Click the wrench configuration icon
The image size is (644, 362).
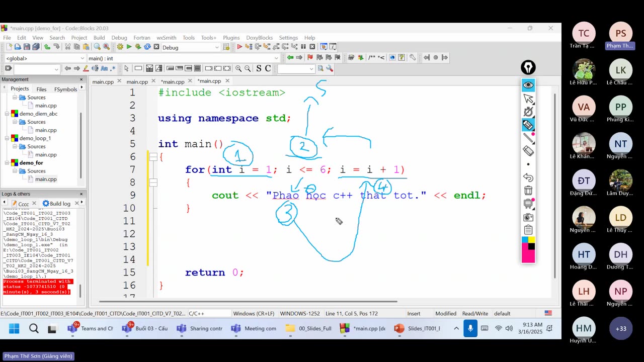pyautogui.click(x=412, y=57)
